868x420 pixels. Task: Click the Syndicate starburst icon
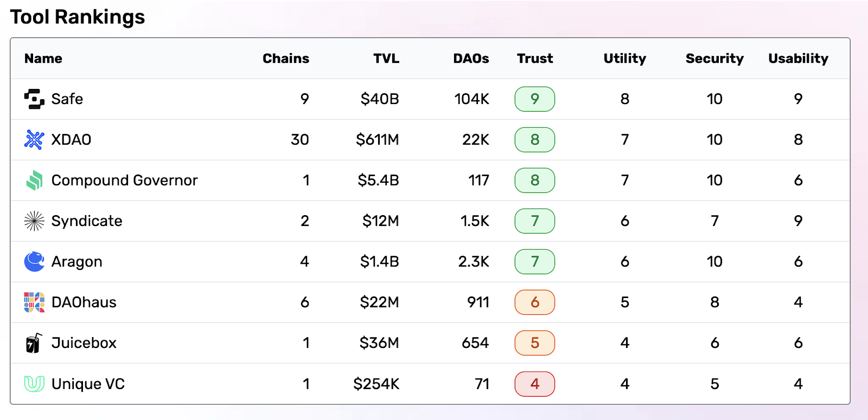click(x=34, y=221)
